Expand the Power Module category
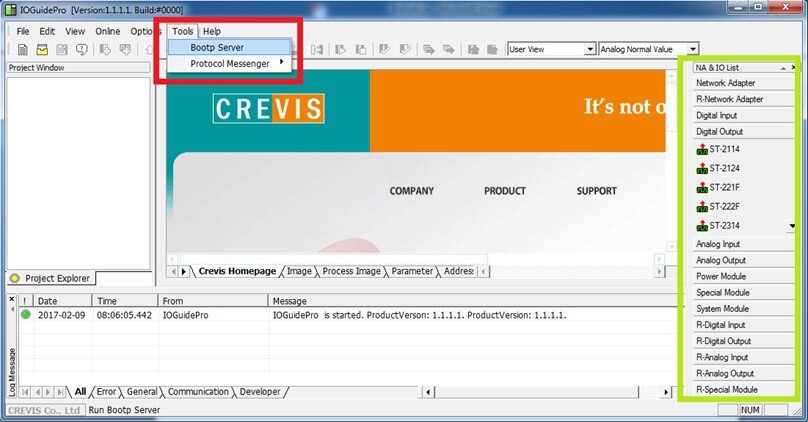Viewport: 808px width, 422px height. pos(744,276)
